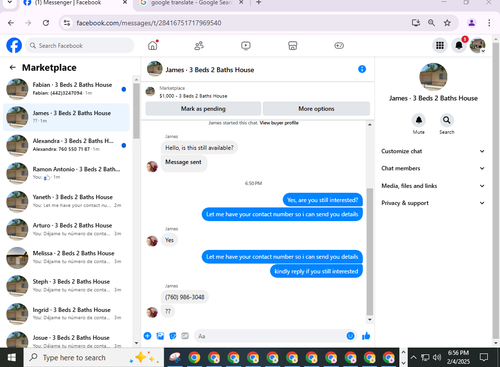This screenshot has height=367, width=500.
Task: Search in conversation magnifier icon
Action: [446, 120]
